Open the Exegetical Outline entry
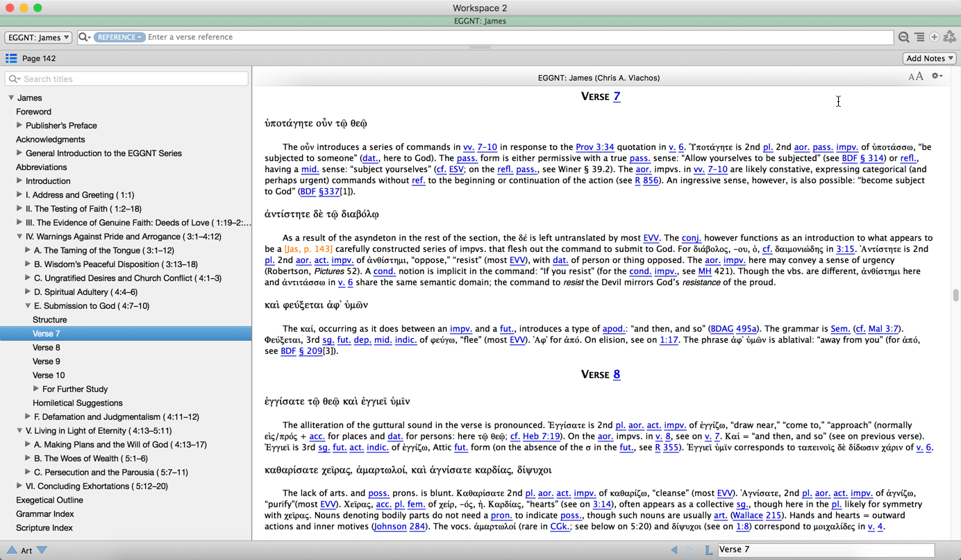The height and width of the screenshot is (560, 961). pos(49,500)
